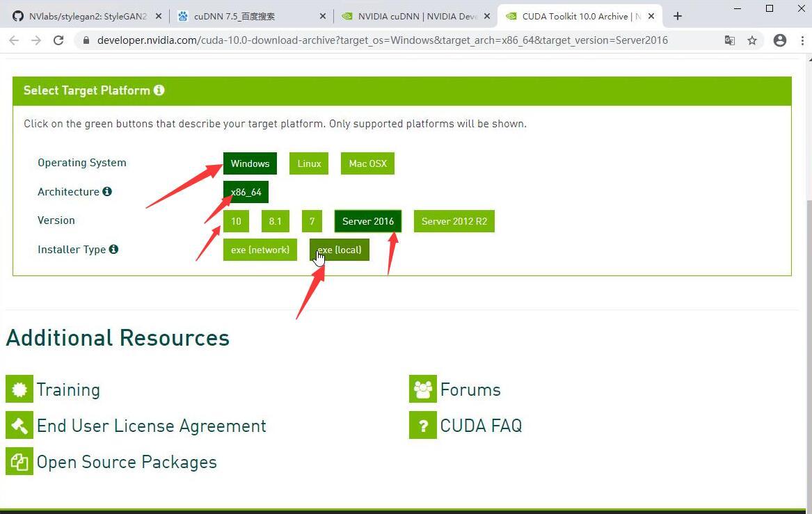Bookmark this page with the star

pos(752,40)
